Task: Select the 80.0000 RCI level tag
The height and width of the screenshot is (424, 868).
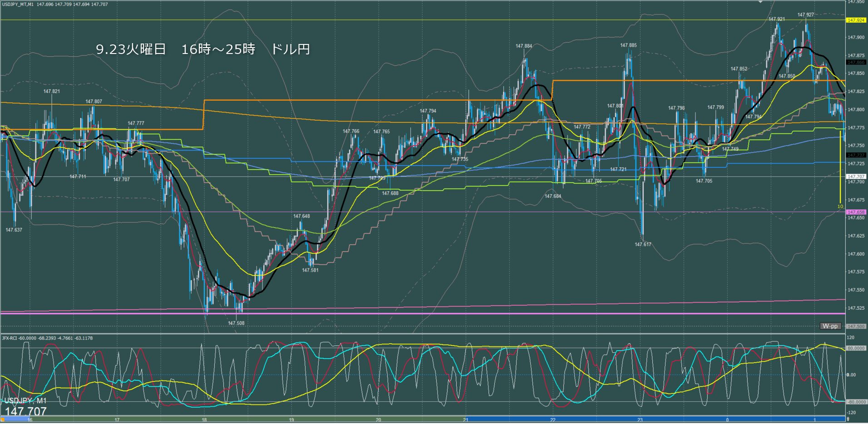Action: point(856,349)
